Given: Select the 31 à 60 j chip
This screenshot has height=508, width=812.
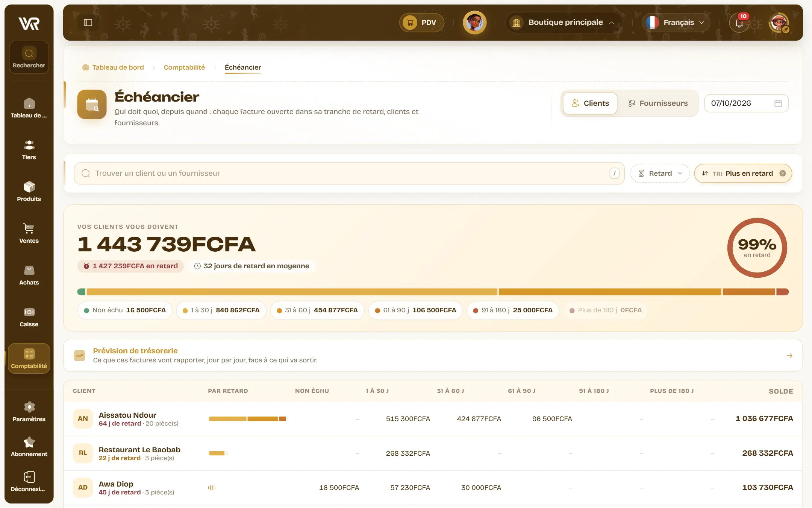Looking at the screenshot, I should pyautogui.click(x=317, y=310).
